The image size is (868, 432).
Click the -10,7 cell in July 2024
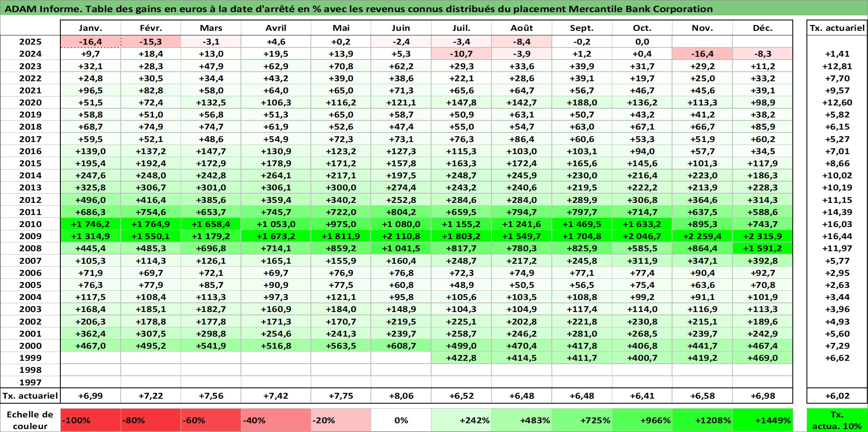[461, 54]
